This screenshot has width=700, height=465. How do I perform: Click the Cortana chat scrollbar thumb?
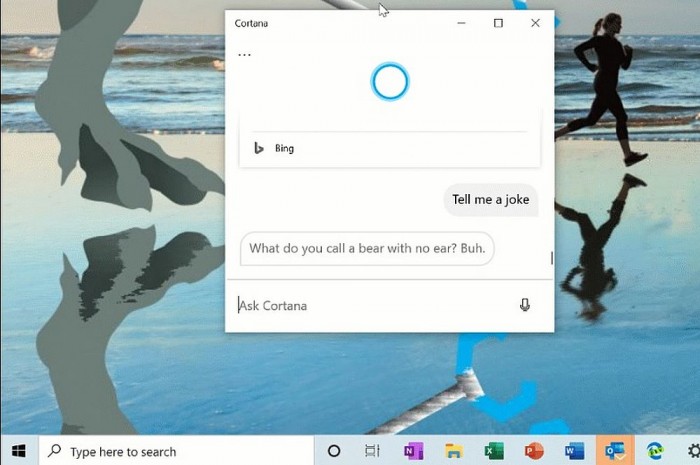552,258
